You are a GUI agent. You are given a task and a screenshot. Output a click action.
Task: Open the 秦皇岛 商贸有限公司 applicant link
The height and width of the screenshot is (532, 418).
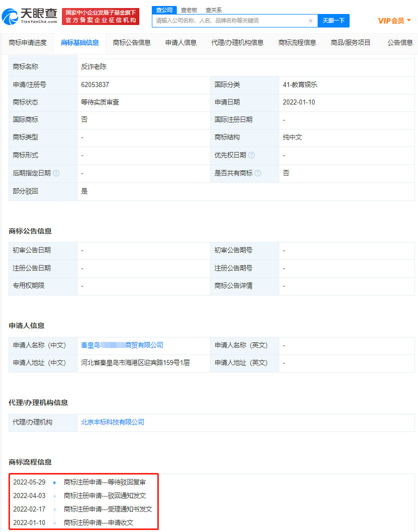coord(122,345)
